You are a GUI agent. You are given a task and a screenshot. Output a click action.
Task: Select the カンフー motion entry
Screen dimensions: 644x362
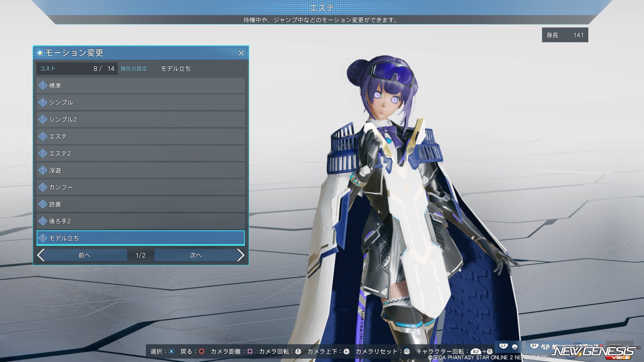pyautogui.click(x=141, y=187)
